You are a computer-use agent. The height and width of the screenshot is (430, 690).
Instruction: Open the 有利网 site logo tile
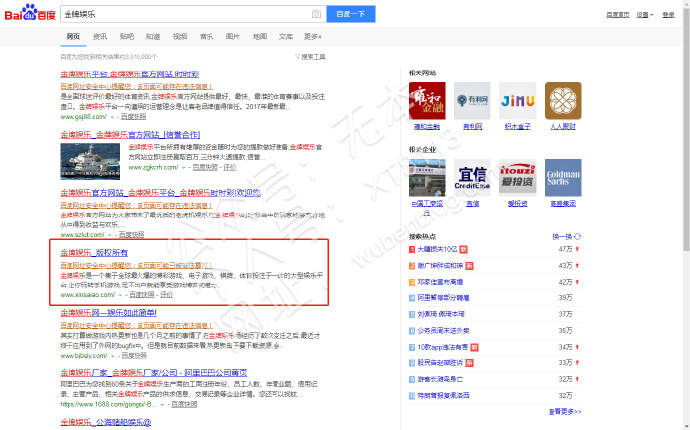point(472,100)
